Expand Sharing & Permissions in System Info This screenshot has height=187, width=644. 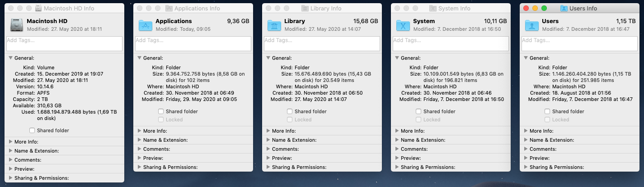pyautogui.click(x=397, y=167)
